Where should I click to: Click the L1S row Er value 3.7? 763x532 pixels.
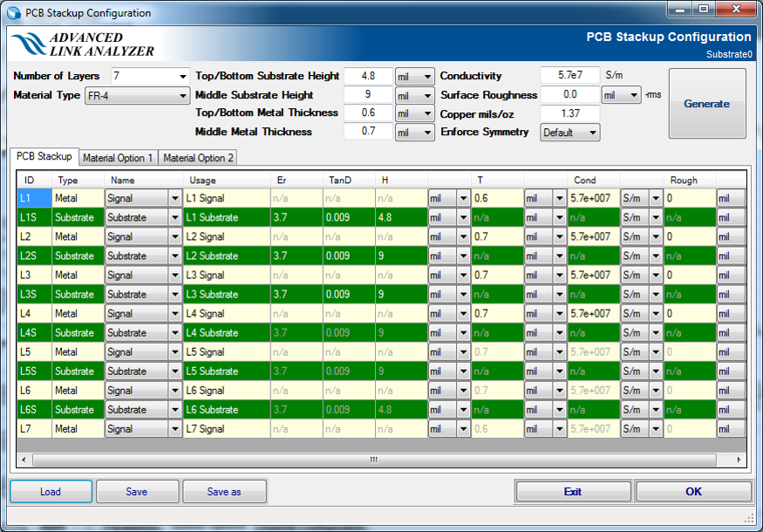pos(296,217)
